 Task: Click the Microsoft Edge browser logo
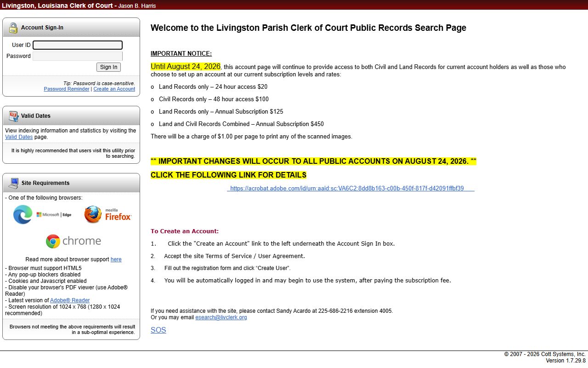(x=42, y=215)
